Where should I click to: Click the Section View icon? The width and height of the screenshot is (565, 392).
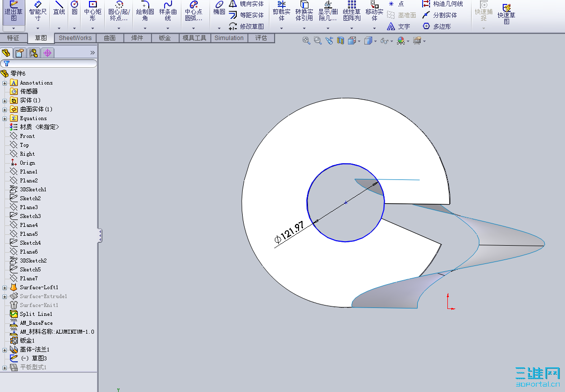341,41
